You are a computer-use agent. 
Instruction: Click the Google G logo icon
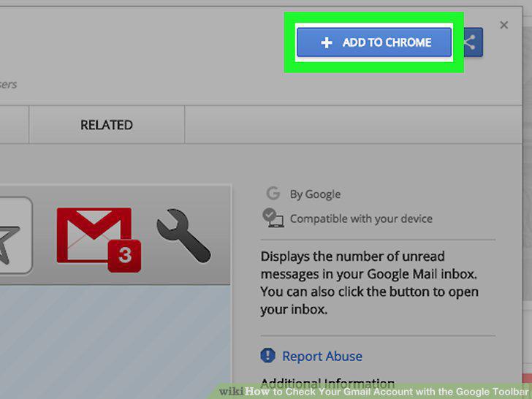(273, 193)
